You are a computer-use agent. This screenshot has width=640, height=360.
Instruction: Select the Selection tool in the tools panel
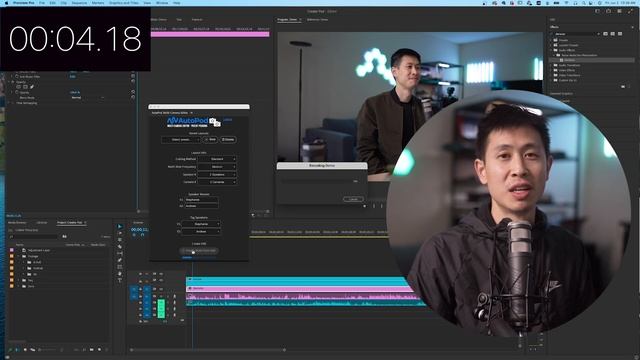(x=120, y=226)
